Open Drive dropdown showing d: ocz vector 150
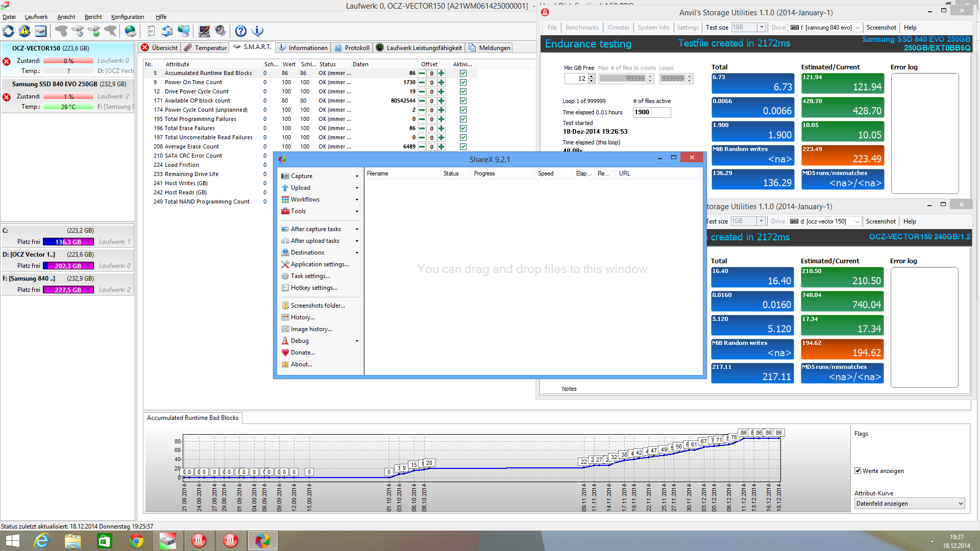 (825, 221)
